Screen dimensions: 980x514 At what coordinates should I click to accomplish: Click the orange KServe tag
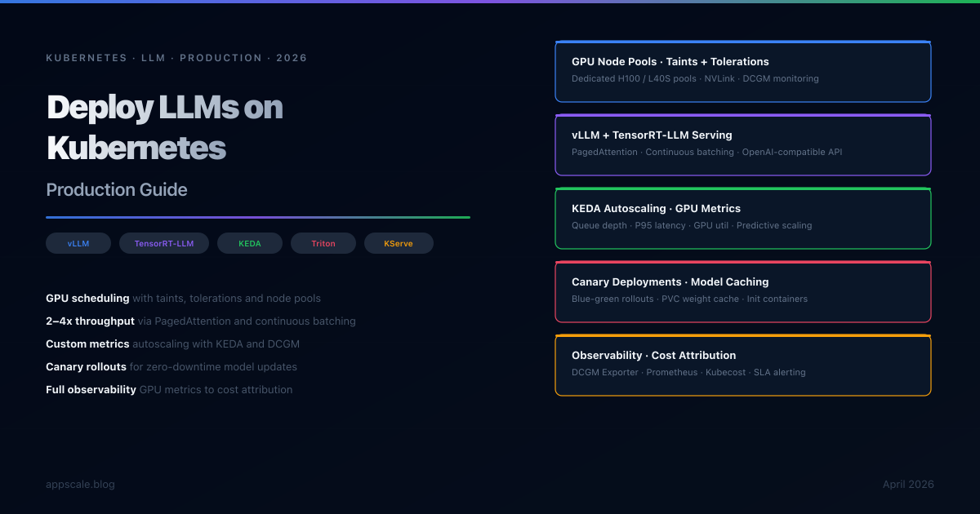point(399,243)
